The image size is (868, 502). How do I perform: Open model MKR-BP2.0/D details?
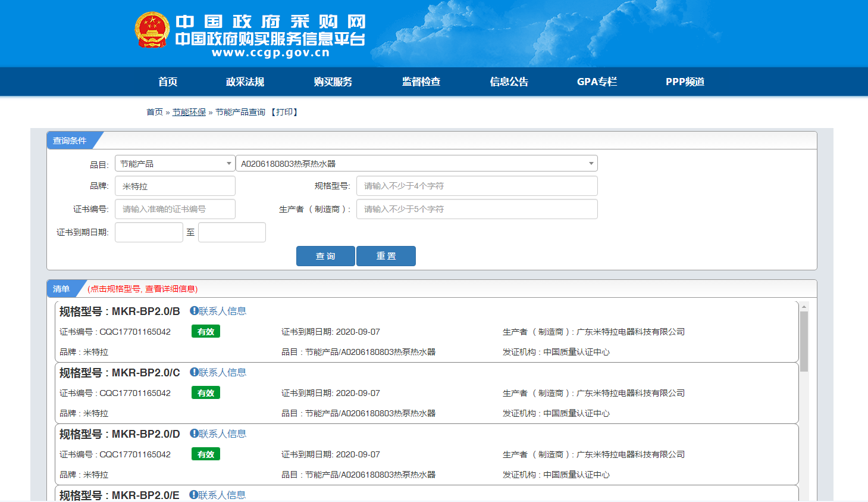[x=120, y=434]
